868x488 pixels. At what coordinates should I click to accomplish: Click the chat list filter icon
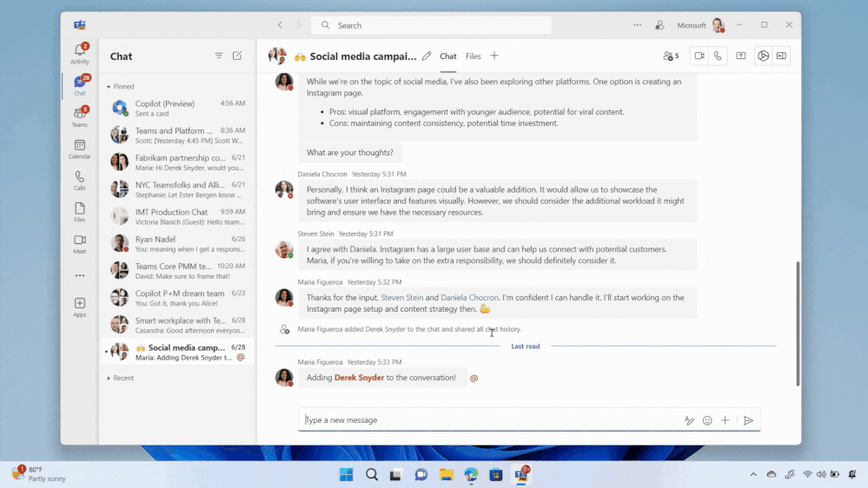219,56
